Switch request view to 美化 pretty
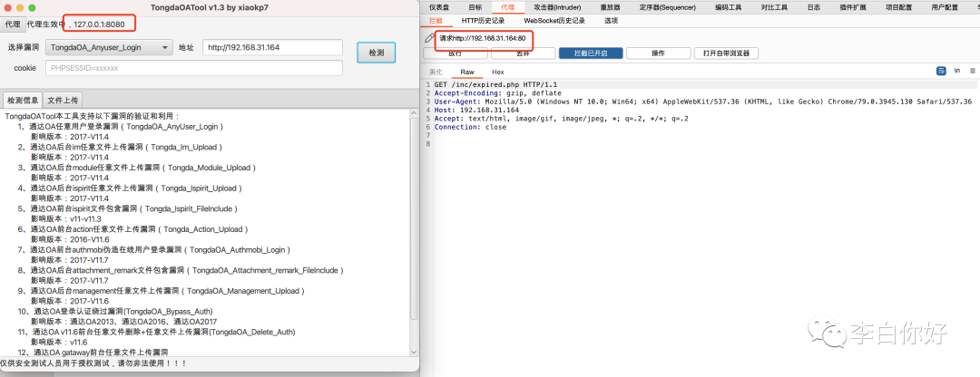Viewport: 980px width, 377px height. (x=436, y=72)
